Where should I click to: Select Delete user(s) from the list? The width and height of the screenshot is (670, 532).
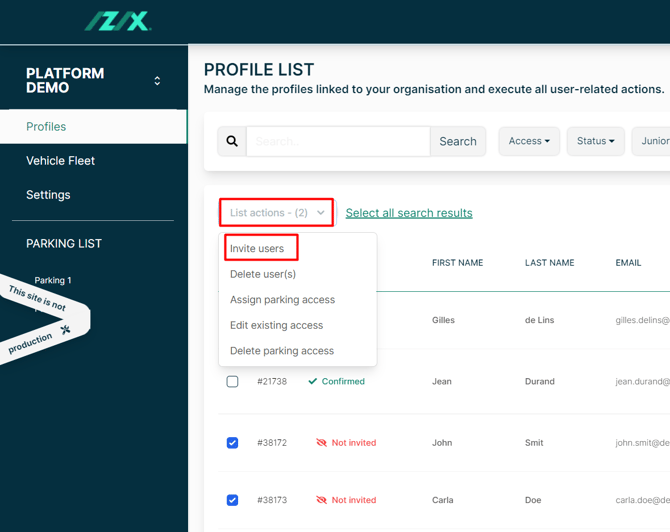(x=263, y=274)
